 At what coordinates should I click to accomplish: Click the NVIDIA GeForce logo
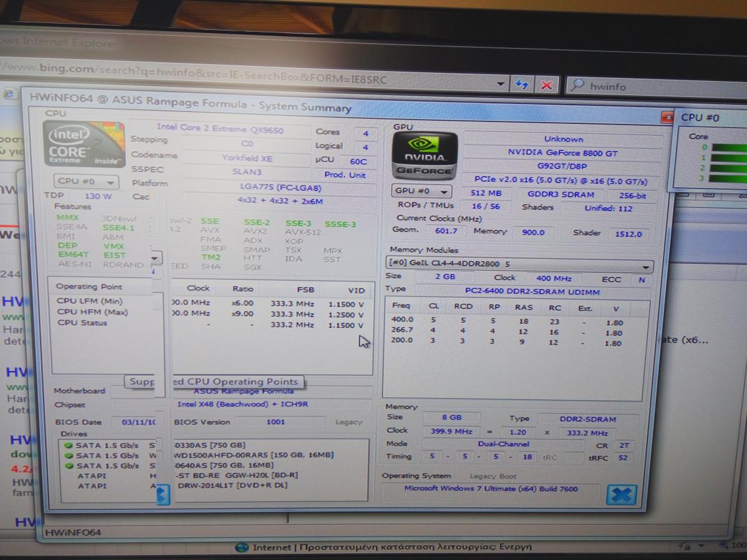tap(424, 156)
